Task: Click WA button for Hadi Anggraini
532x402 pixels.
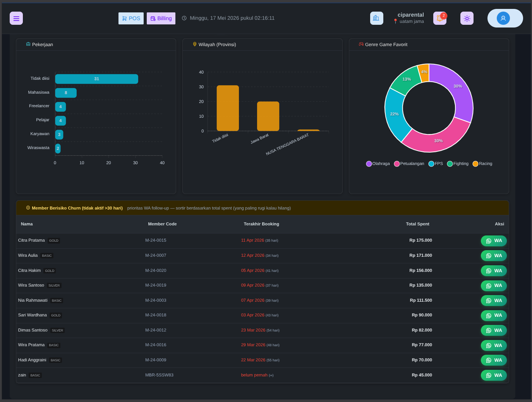Action: pos(494,360)
